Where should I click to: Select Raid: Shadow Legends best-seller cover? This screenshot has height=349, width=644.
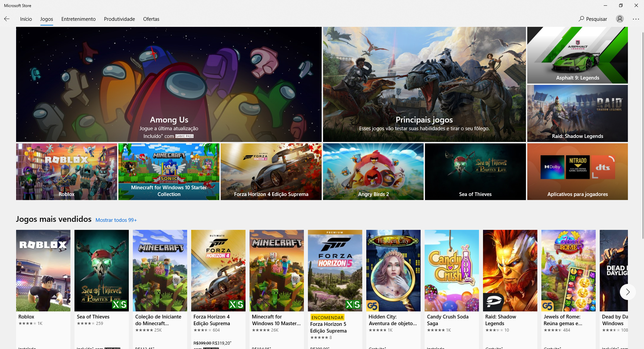point(510,270)
